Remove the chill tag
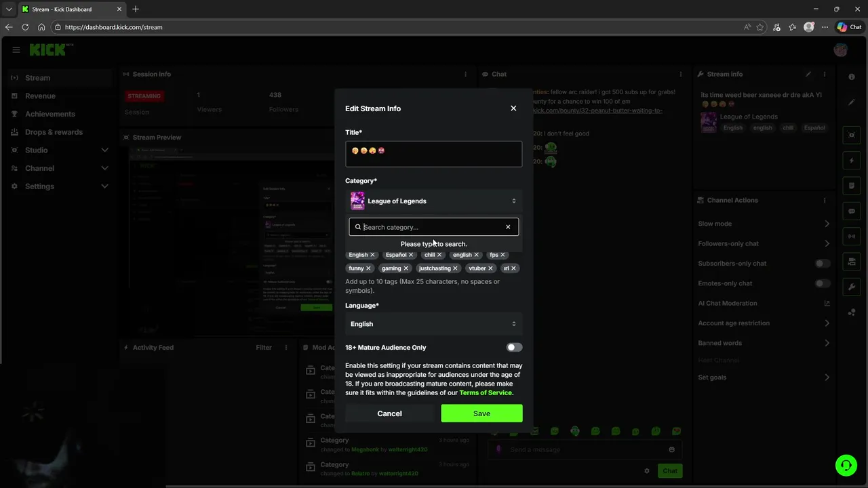Viewport: 868px width, 488px height. click(x=439, y=255)
